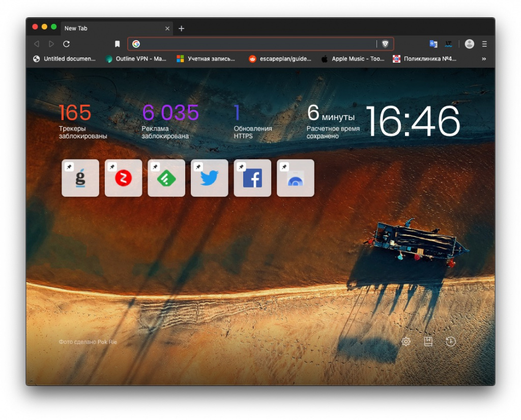Viewport: 521px width, 420px height.
Task: Unpin the Facebook tile pin icon
Action: click(x=241, y=167)
